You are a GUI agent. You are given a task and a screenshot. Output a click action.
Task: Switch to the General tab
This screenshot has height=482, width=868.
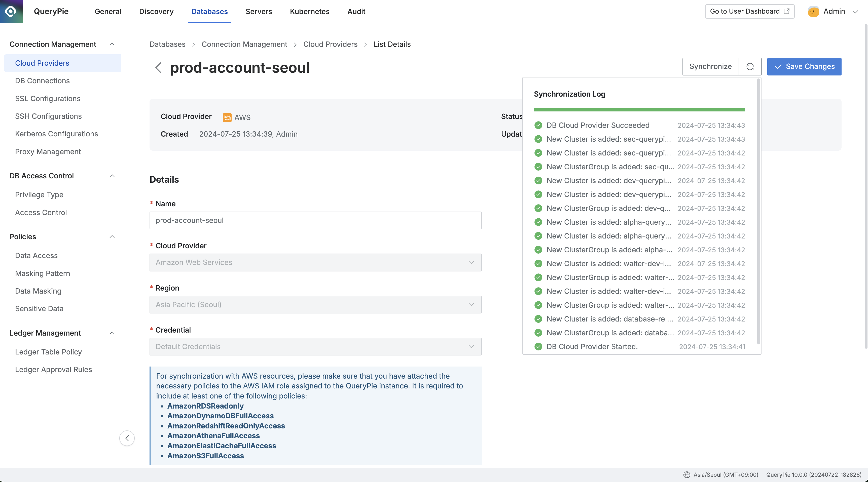click(108, 12)
